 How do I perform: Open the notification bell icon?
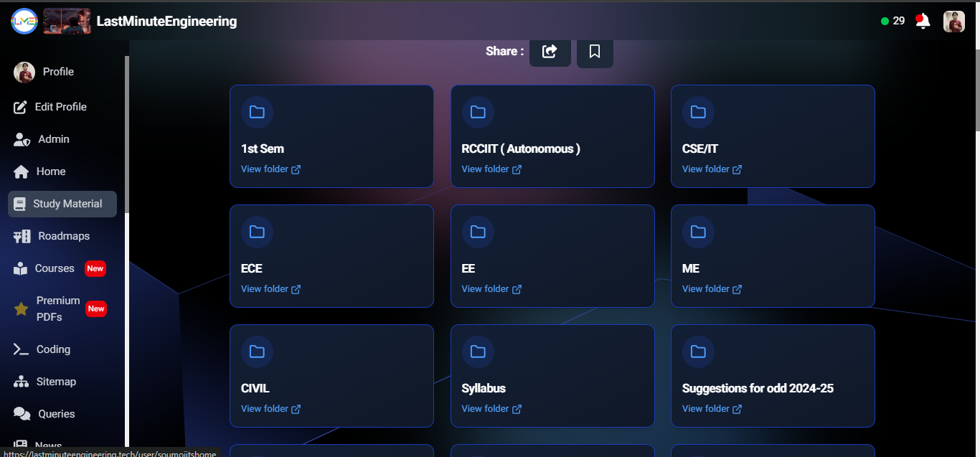tap(923, 22)
